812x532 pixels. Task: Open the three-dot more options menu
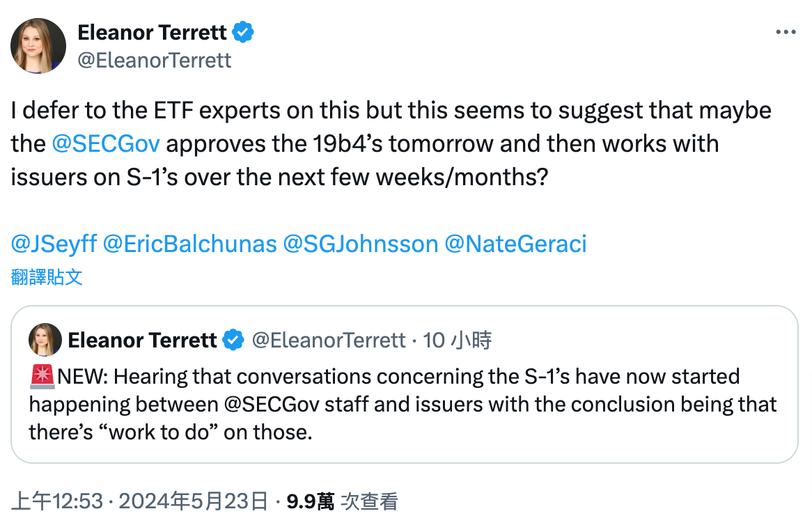[785, 33]
